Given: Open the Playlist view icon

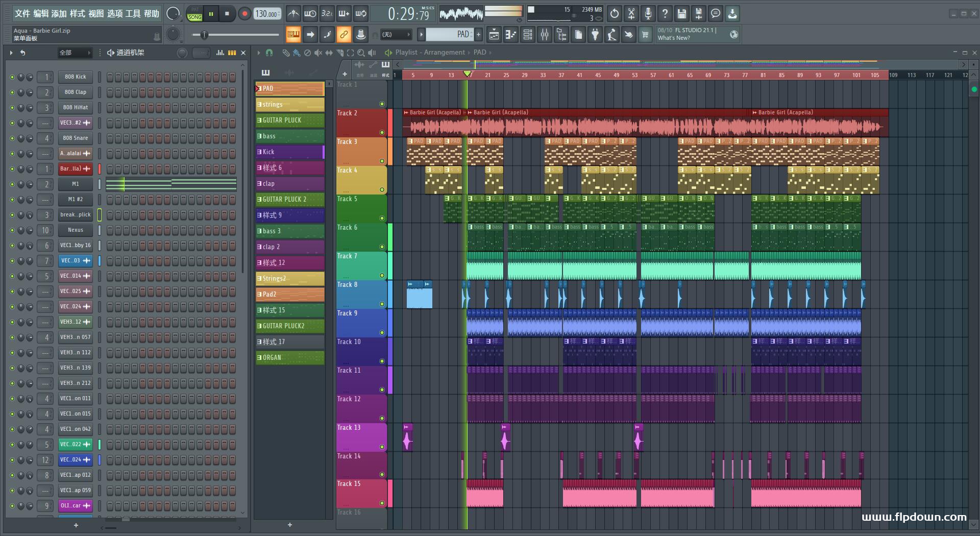Looking at the screenshot, I should 494,34.
